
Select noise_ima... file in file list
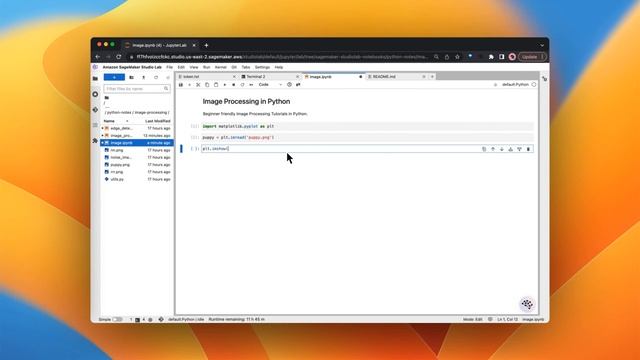[137, 158]
